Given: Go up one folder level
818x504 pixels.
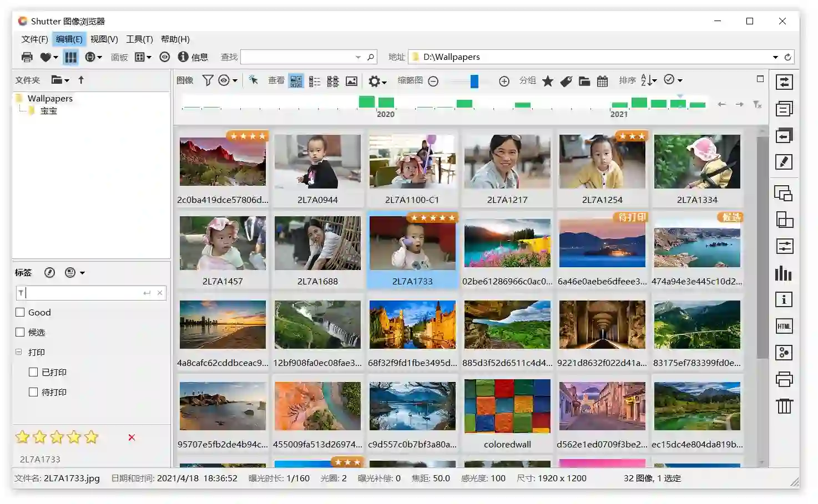Looking at the screenshot, I should (x=81, y=80).
